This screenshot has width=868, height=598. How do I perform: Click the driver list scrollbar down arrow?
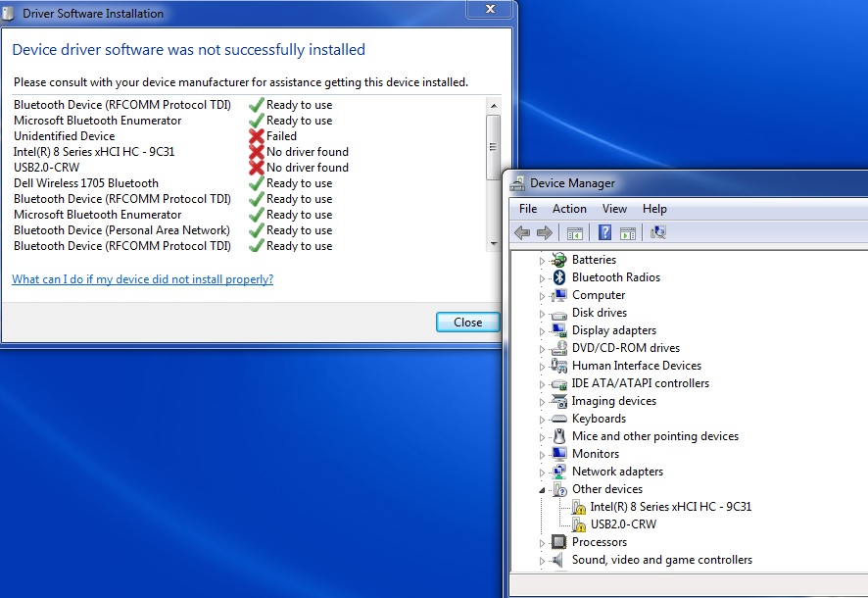[493, 244]
